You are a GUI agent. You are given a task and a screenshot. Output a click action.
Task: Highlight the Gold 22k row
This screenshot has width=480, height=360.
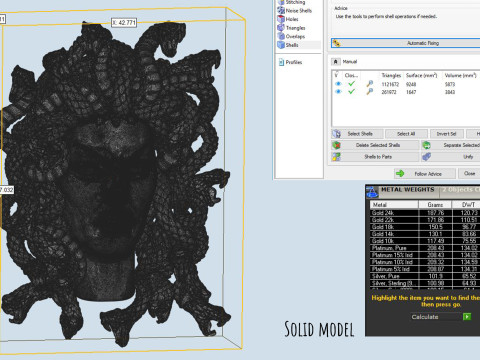[x=425, y=220]
